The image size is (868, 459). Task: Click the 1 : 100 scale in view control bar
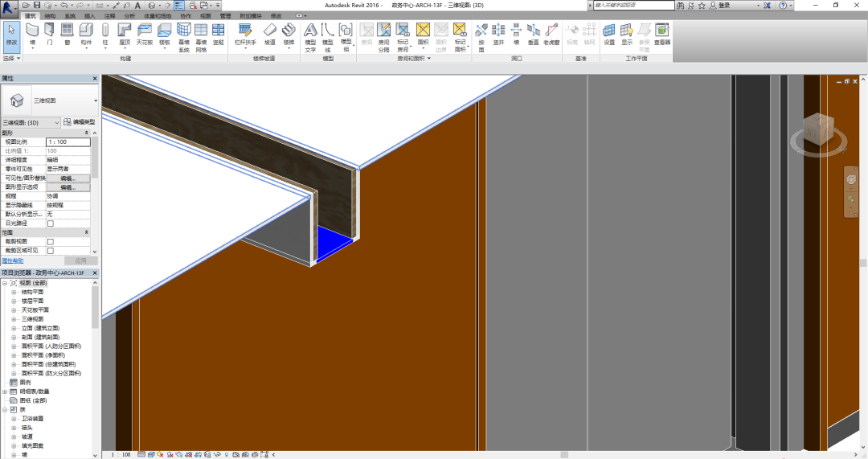coord(121,454)
